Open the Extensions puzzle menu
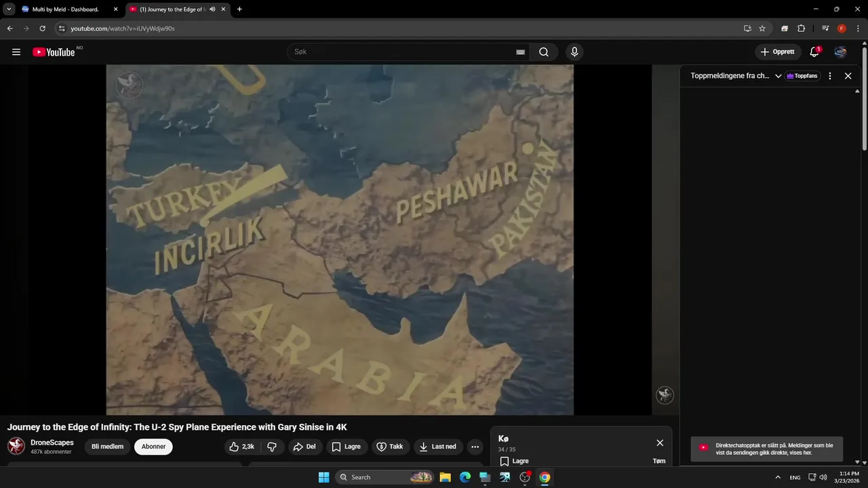 point(801,28)
